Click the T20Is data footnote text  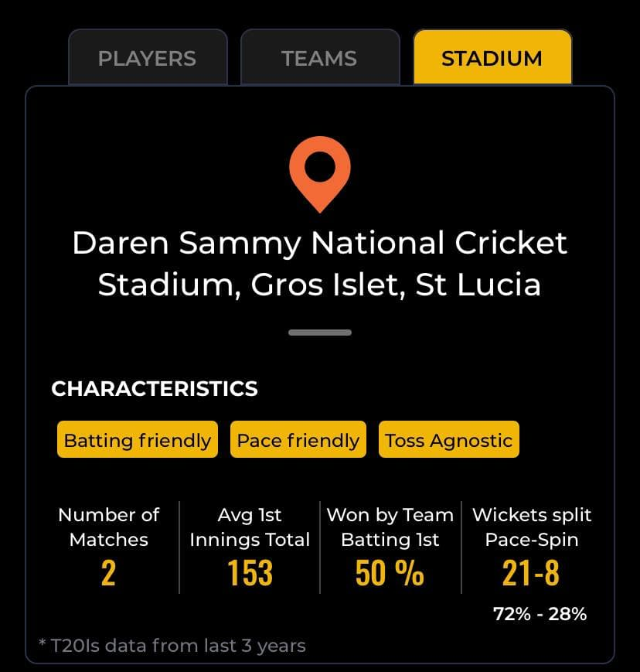[172, 646]
